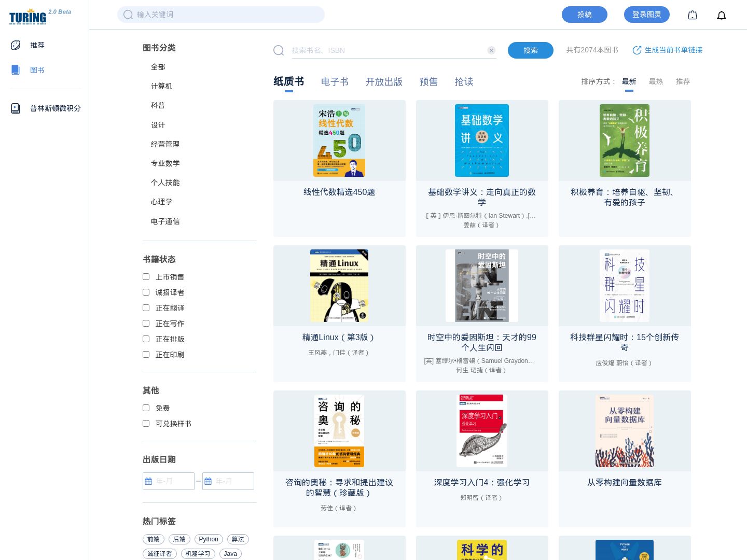Open the 线性代数精选450题 book cover
747x560 pixels.
[x=339, y=141]
